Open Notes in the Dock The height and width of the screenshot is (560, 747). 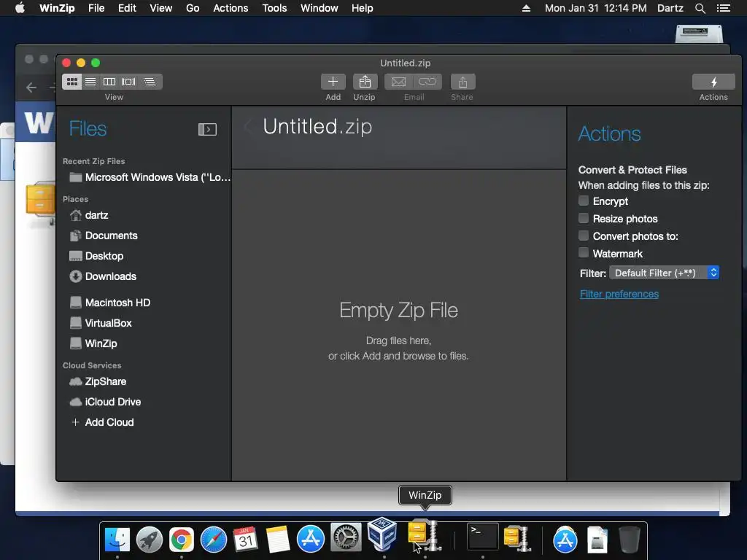point(278,540)
